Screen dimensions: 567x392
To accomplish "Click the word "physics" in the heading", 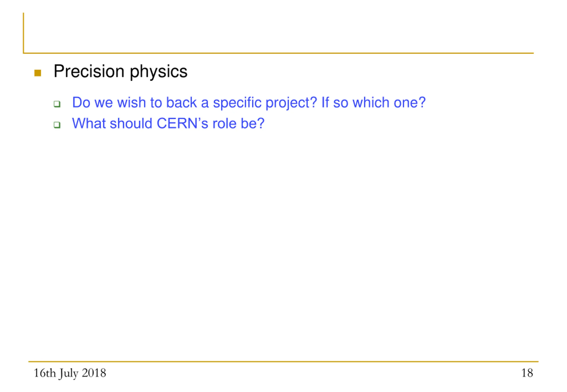I will tap(159, 72).
